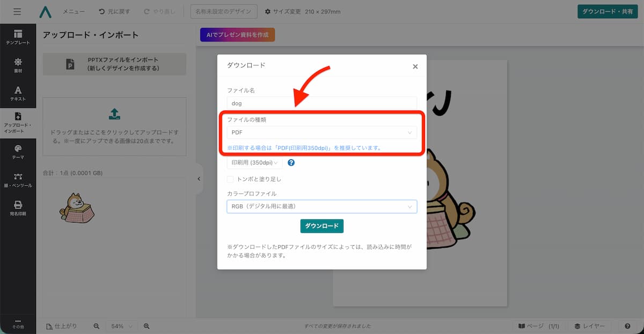Close the ダウンロード dialog

[x=415, y=66]
